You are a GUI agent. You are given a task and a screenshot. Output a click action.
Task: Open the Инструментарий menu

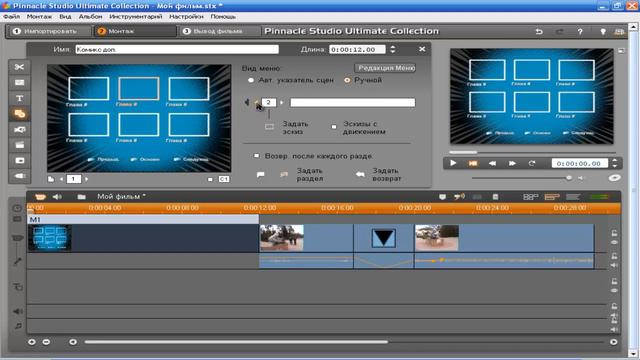point(136,17)
